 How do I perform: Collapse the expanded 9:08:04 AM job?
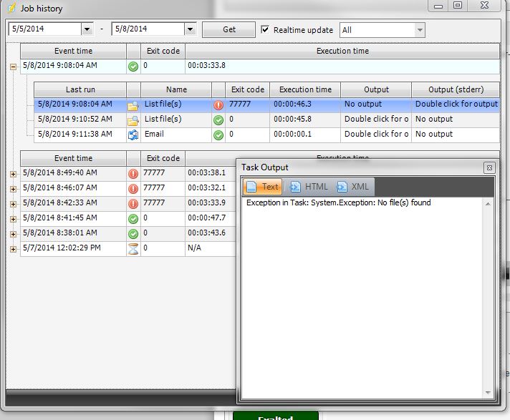(13, 67)
